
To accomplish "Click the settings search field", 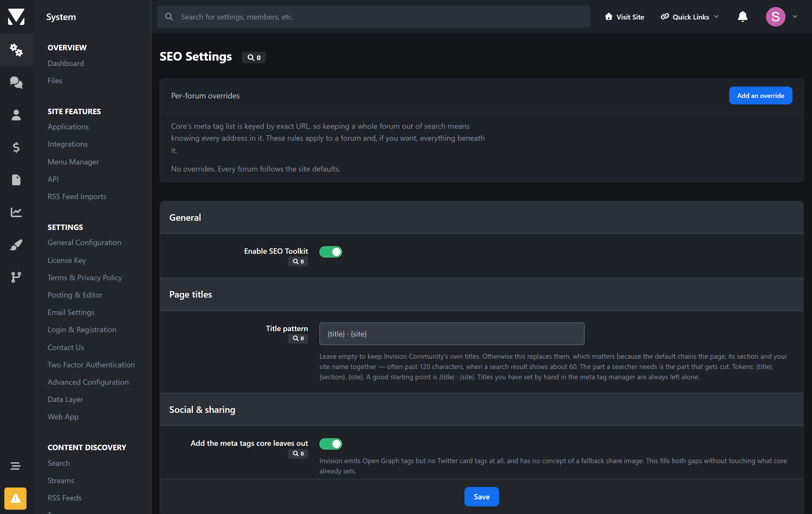I will click(374, 17).
